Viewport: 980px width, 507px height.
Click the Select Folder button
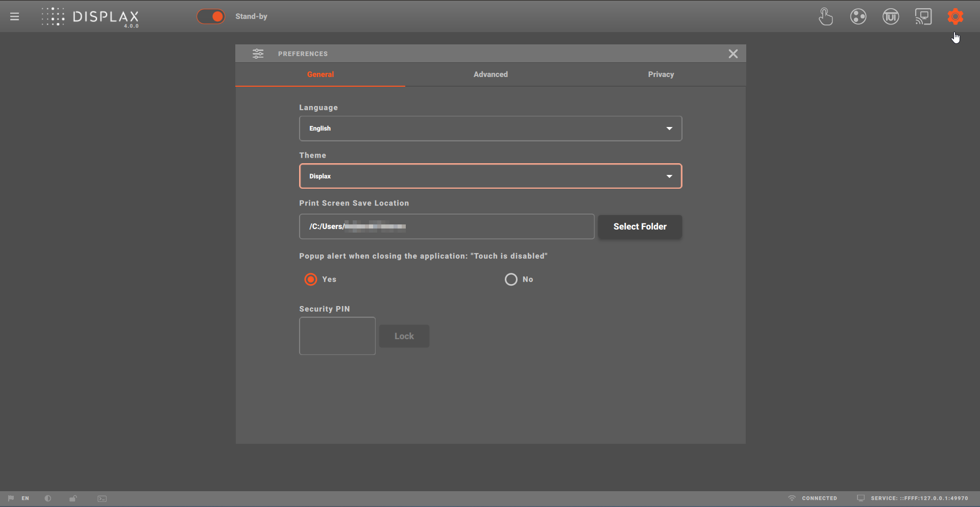tap(640, 226)
